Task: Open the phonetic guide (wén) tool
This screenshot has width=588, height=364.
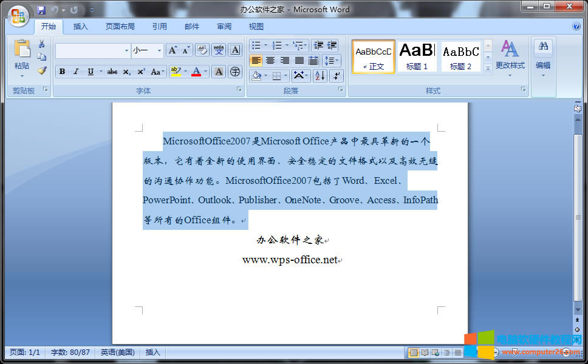Action: (x=219, y=50)
